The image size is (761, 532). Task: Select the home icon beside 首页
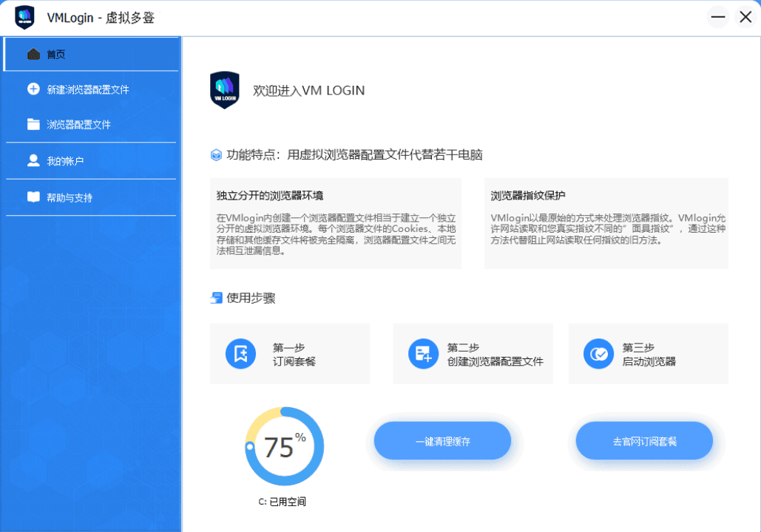[x=33, y=53]
